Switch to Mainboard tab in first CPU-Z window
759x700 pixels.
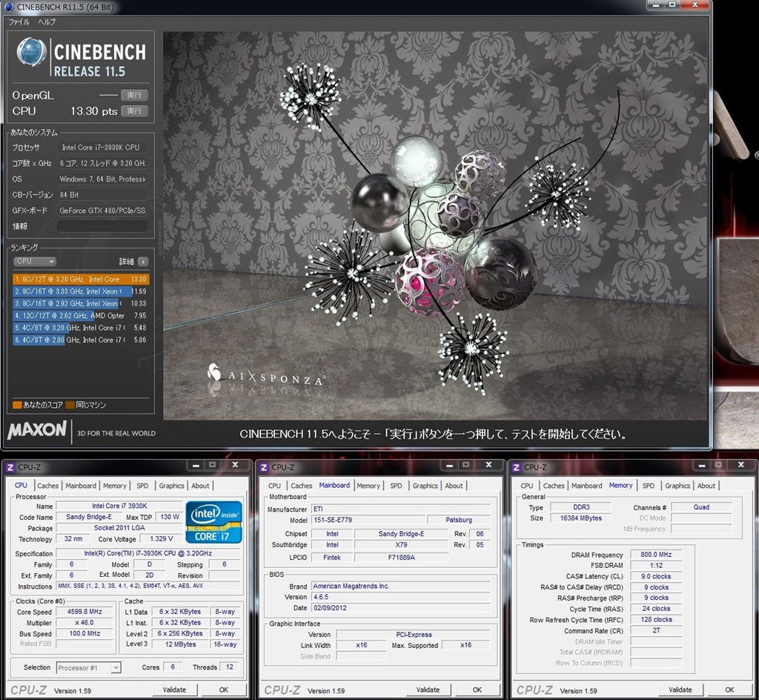tap(81, 486)
